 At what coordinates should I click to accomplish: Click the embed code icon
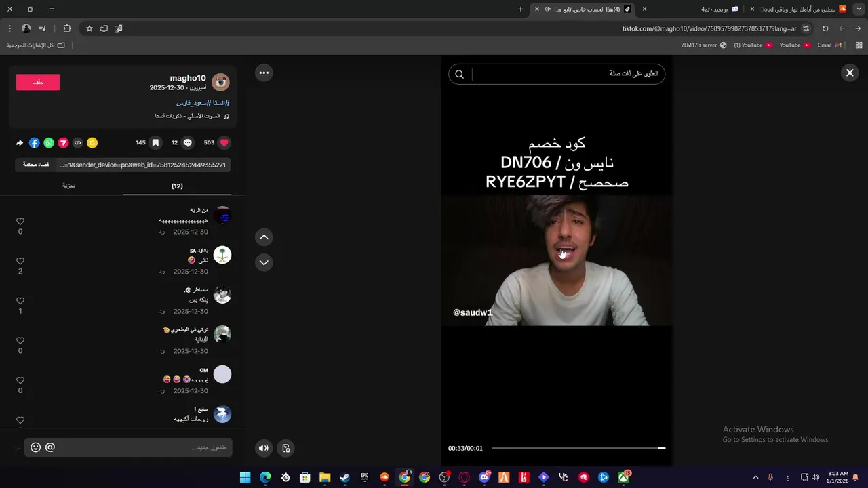(x=77, y=143)
